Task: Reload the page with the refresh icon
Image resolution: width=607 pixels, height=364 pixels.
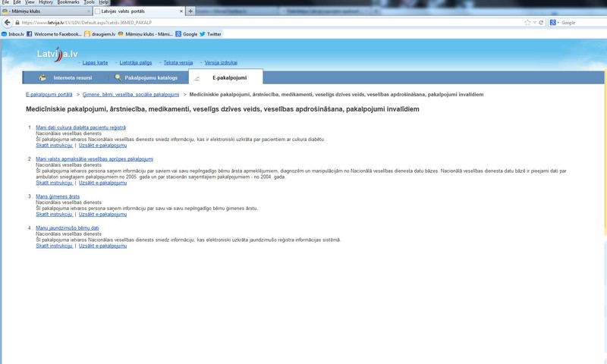Action: click(541, 23)
